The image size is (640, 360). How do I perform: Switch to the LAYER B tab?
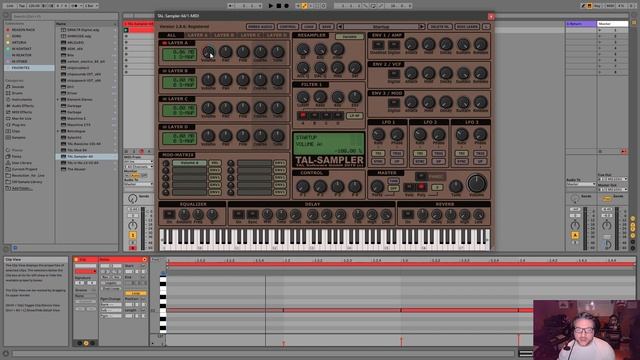coord(224,35)
